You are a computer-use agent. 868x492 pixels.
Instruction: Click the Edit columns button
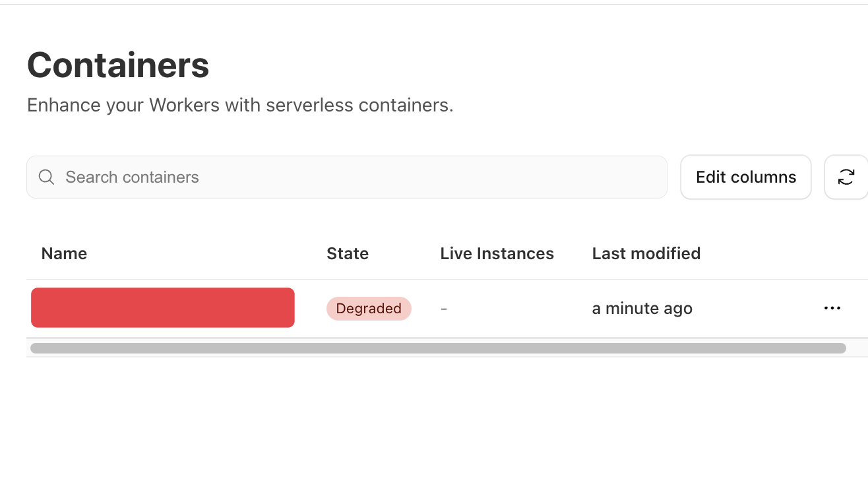pyautogui.click(x=746, y=177)
